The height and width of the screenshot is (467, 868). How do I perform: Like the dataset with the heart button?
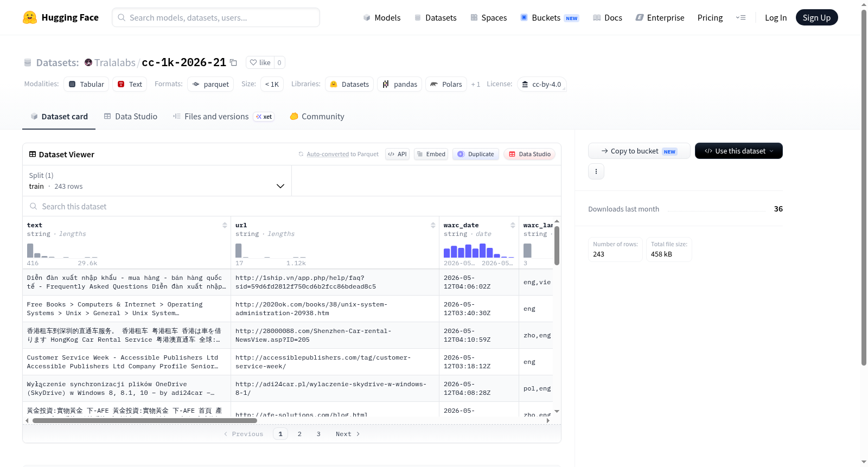point(260,62)
